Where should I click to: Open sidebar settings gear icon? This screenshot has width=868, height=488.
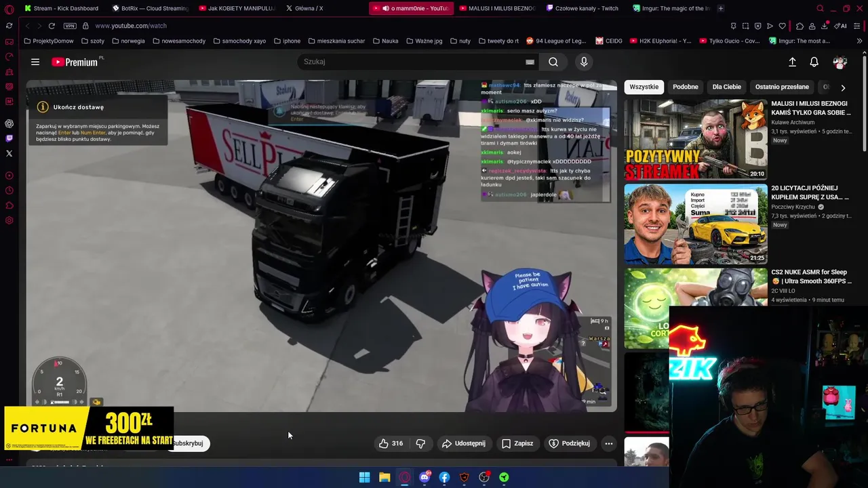pos(9,220)
